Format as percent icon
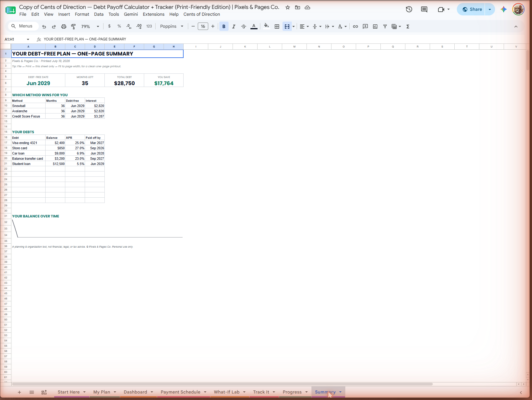Screen dimensions: 532x400 [119, 26]
